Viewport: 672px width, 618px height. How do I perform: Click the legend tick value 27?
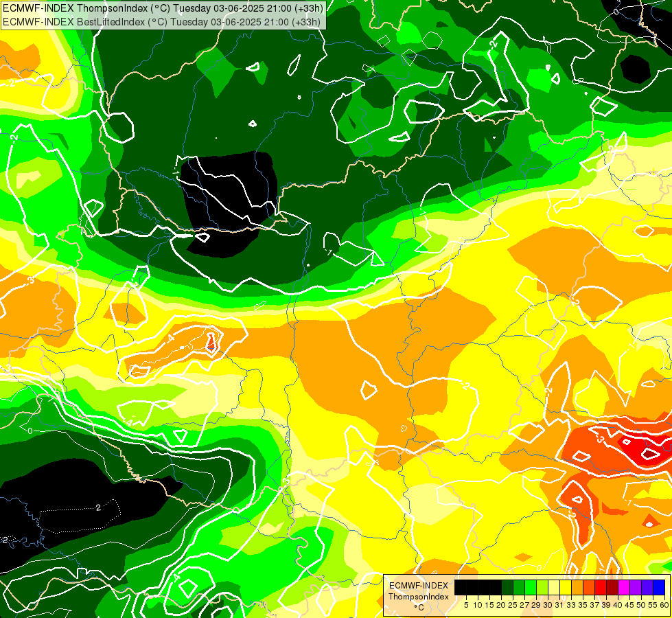524,605
